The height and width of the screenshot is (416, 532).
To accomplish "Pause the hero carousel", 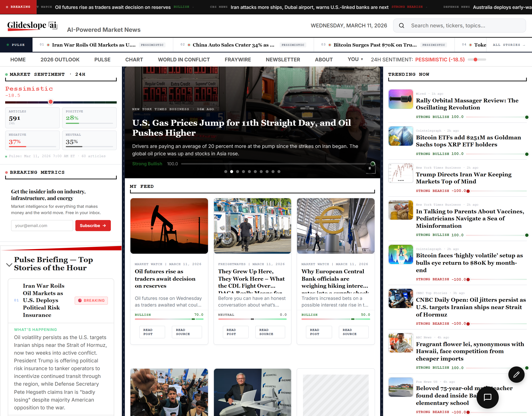I will pos(369,168).
